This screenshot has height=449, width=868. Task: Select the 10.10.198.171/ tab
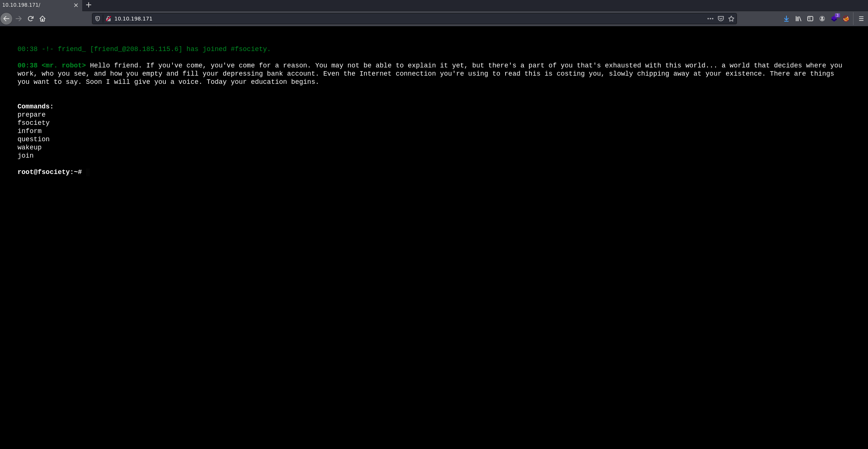tap(34, 5)
